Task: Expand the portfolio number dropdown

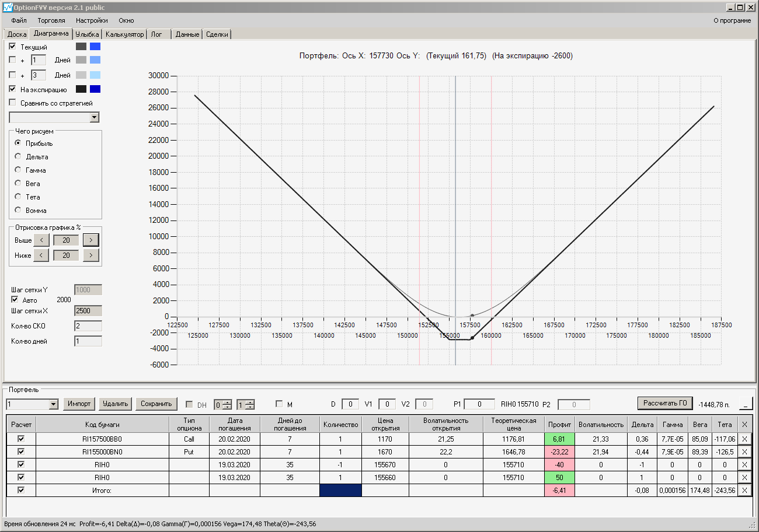Action: pos(54,404)
